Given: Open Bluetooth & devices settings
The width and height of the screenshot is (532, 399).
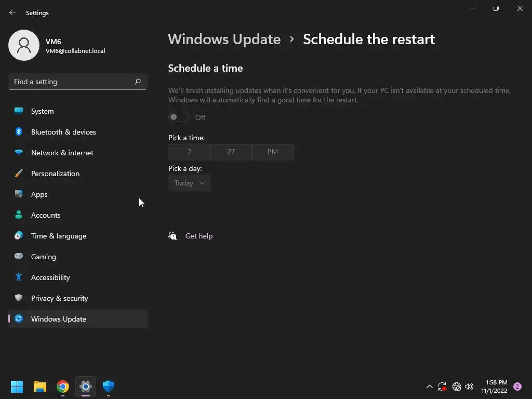Looking at the screenshot, I should 78,132.
